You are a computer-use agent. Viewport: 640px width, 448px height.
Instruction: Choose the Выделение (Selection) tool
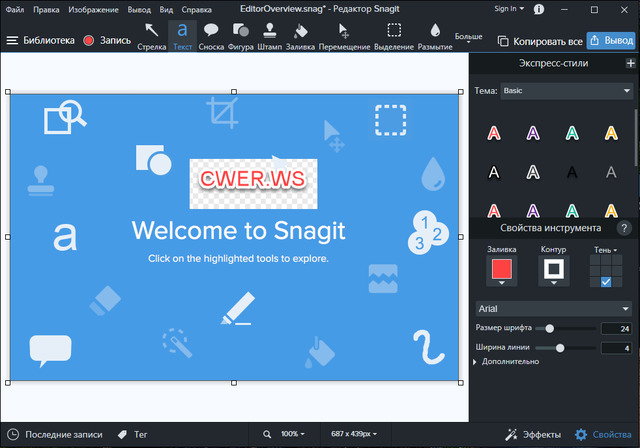coord(394,35)
